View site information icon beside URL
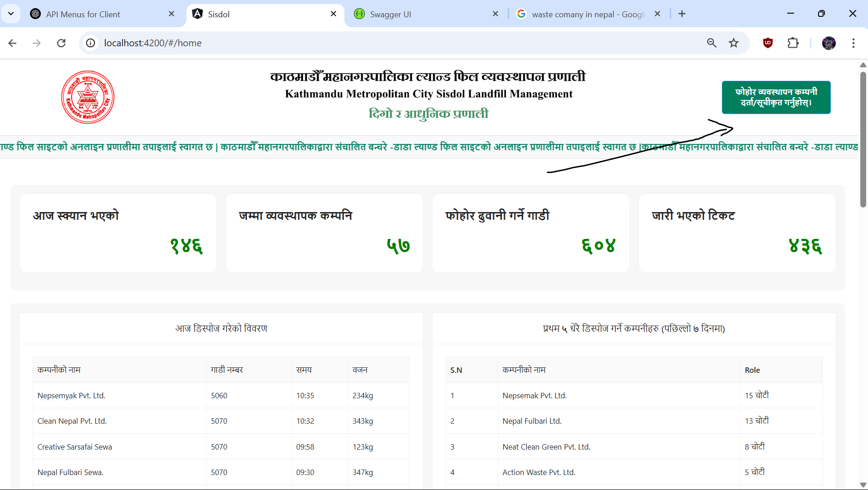 (91, 43)
